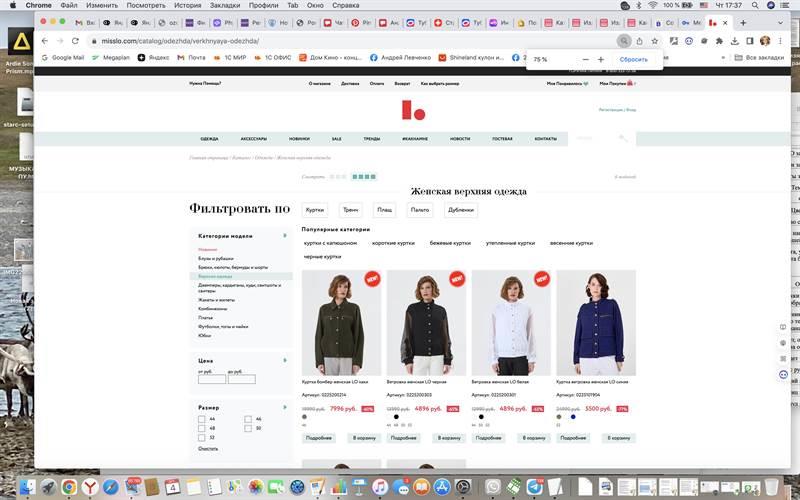Open the magnifier zoom icon in address bar

pos(624,41)
